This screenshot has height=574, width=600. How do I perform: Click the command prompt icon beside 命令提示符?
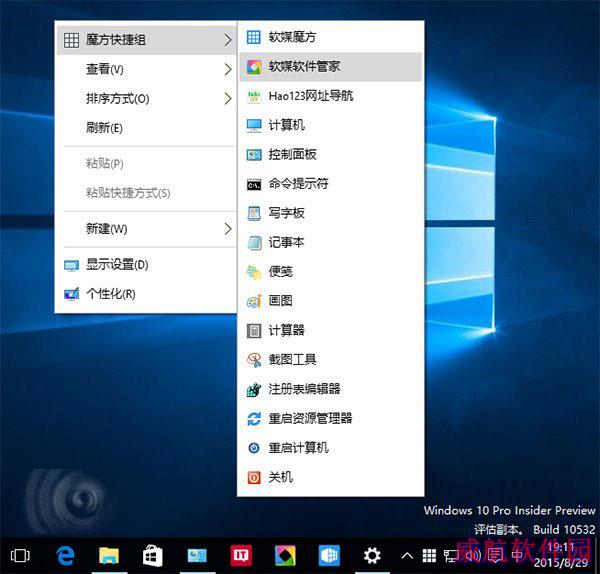[x=254, y=184]
